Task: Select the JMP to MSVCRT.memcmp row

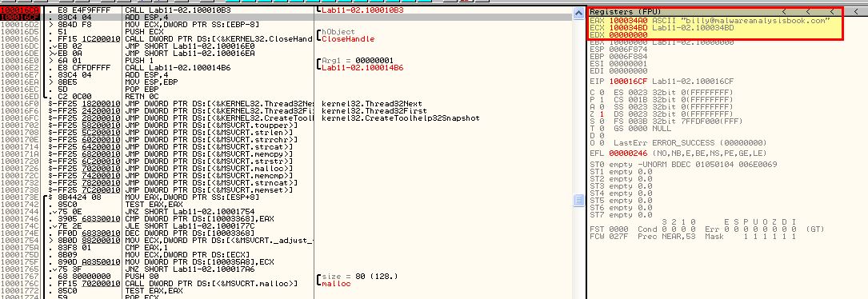Action: coord(209,176)
